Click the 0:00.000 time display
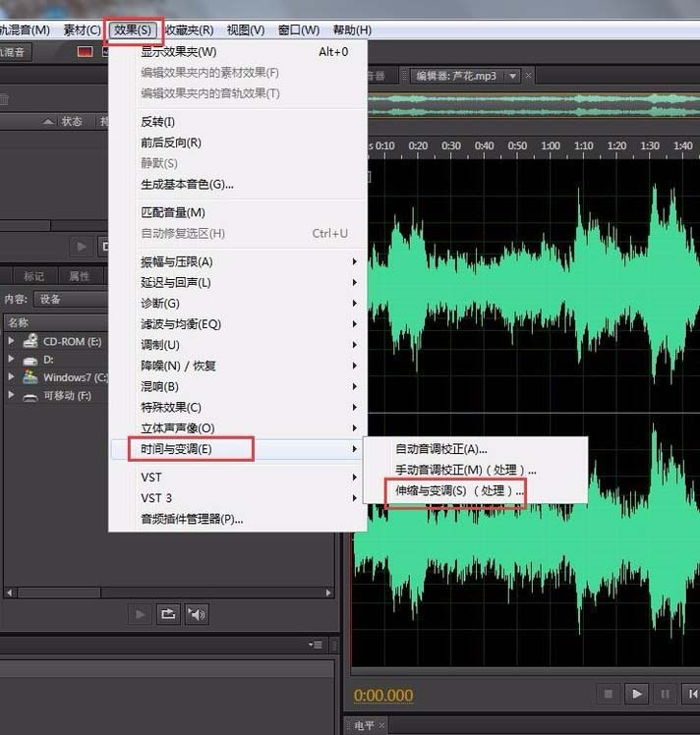700x735 pixels. [x=383, y=695]
